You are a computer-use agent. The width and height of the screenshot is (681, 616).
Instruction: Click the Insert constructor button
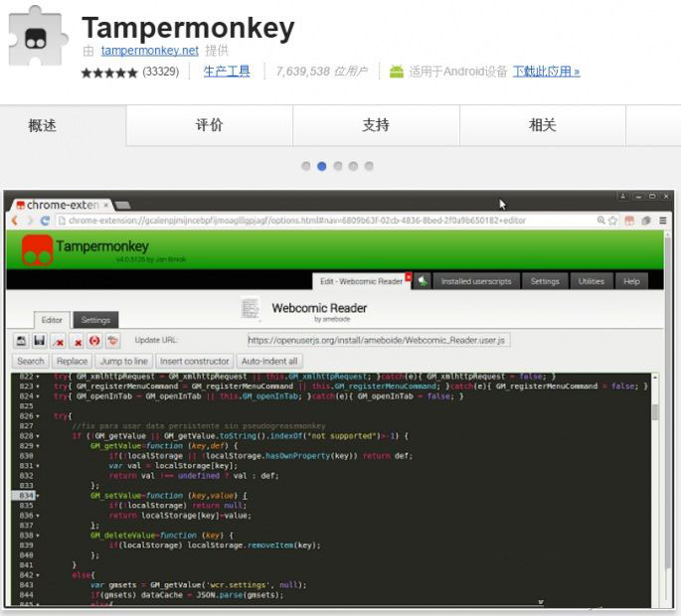tap(195, 362)
